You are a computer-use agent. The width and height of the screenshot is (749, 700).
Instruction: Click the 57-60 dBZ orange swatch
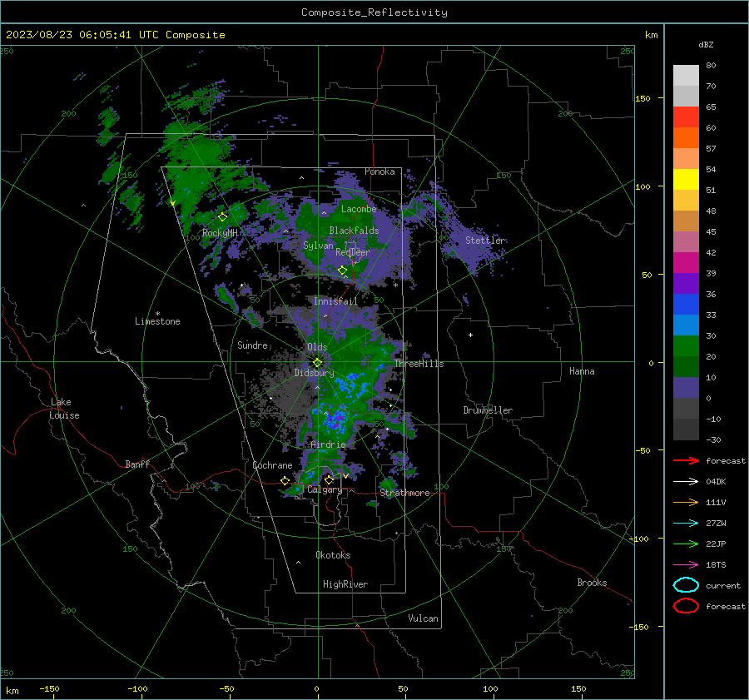coord(686,138)
